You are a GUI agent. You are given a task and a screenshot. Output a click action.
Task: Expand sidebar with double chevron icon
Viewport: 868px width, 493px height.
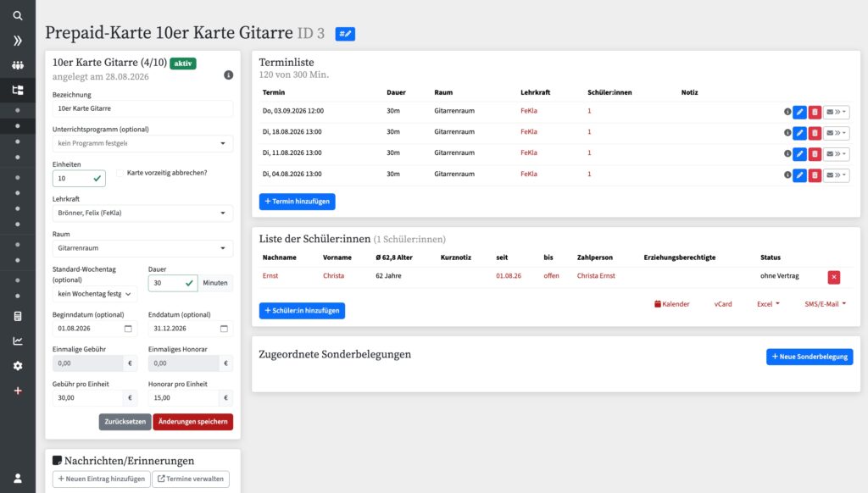click(x=18, y=41)
